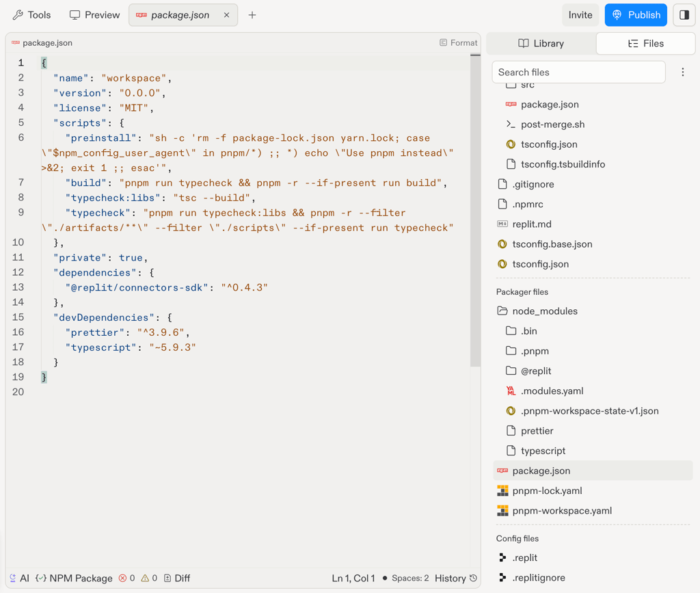This screenshot has width=700, height=593.
Task: Click line number 12 in the gutter
Action: 18,272
